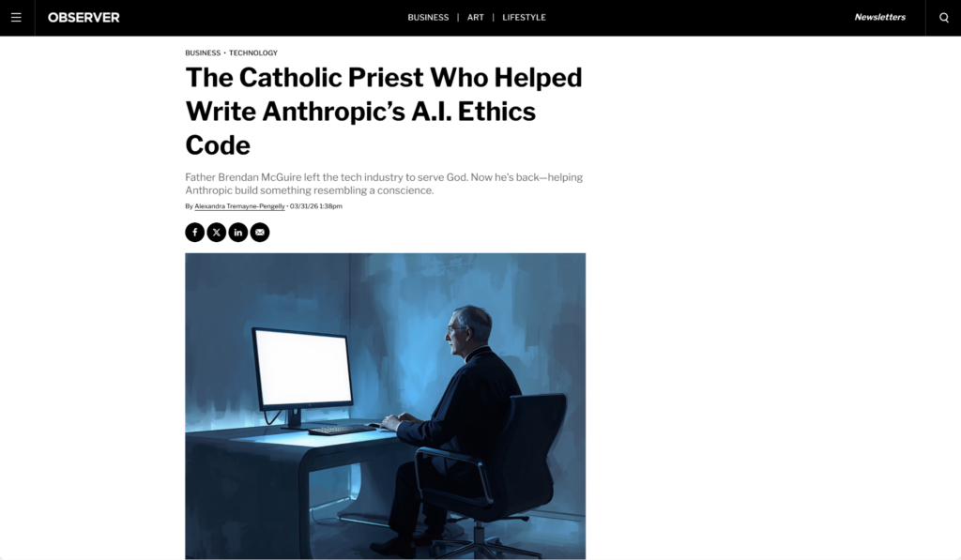Click the keyboard in the illustration
Image resolution: width=961 pixels, height=560 pixels.
[x=342, y=430]
